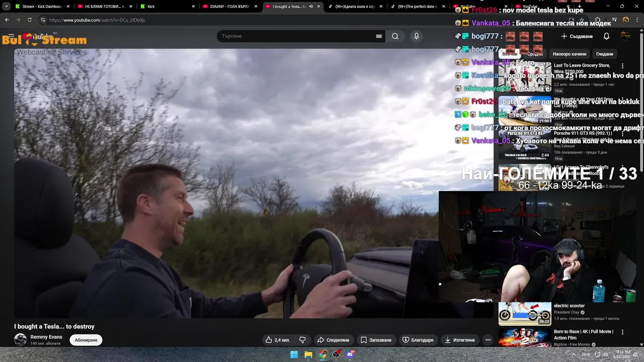Viewport: 644px width, 362px height.
Task: Open site information icon in address bar
Action: pos(43,20)
